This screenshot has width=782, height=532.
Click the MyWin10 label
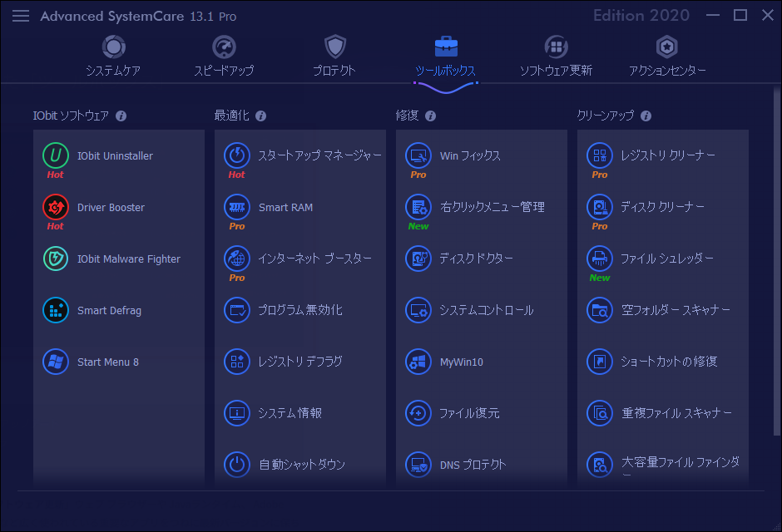tap(462, 362)
